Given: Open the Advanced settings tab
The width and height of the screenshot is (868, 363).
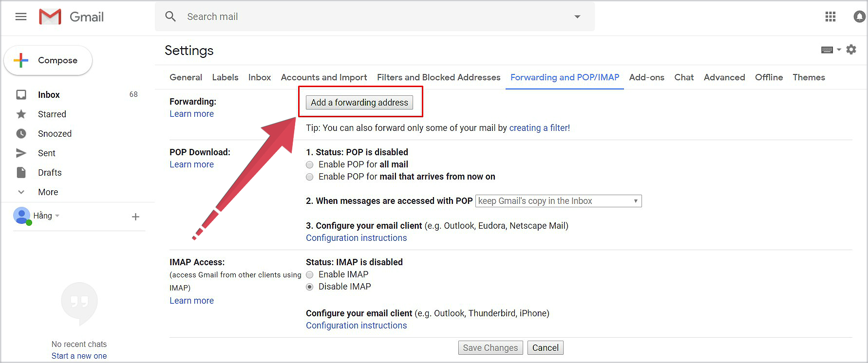Looking at the screenshot, I should point(724,77).
